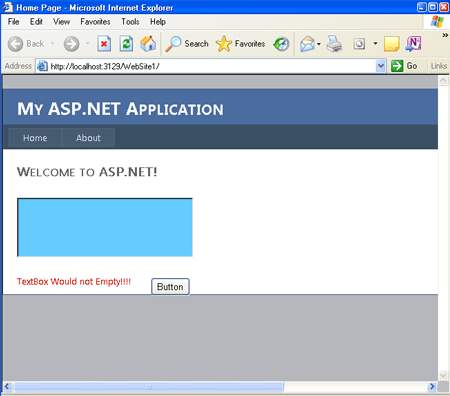Open the Tools menu
The width and height of the screenshot is (450, 396).
130,22
